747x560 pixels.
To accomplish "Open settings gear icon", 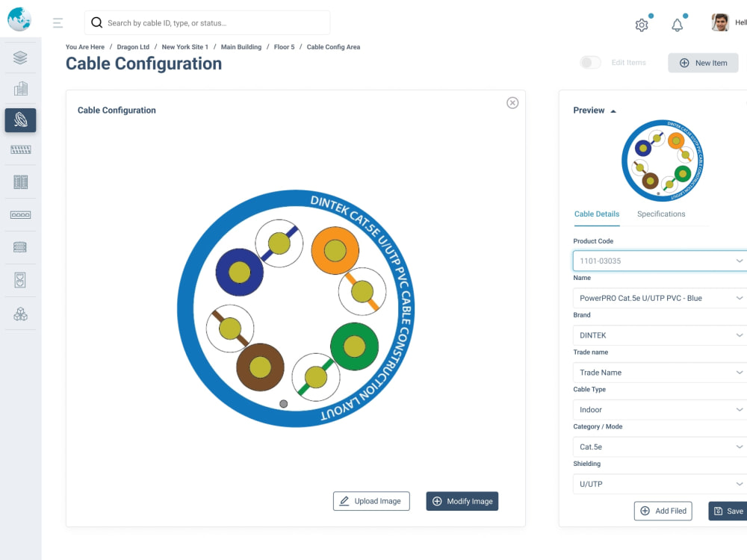I will point(642,25).
